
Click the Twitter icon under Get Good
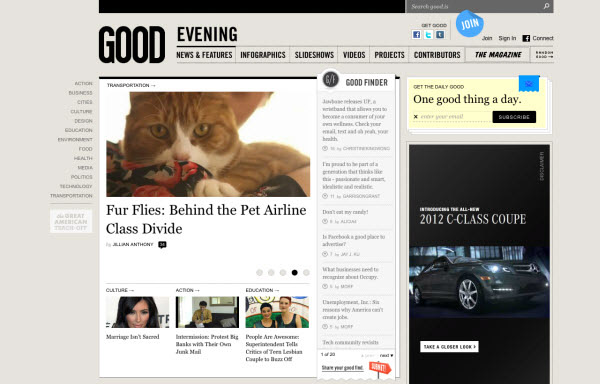coord(428,34)
